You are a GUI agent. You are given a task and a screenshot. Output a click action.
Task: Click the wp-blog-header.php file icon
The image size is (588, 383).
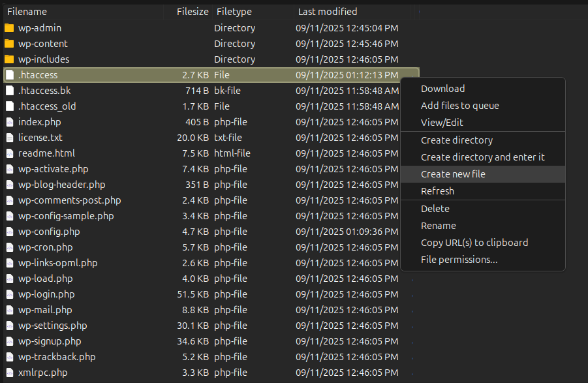coord(10,185)
